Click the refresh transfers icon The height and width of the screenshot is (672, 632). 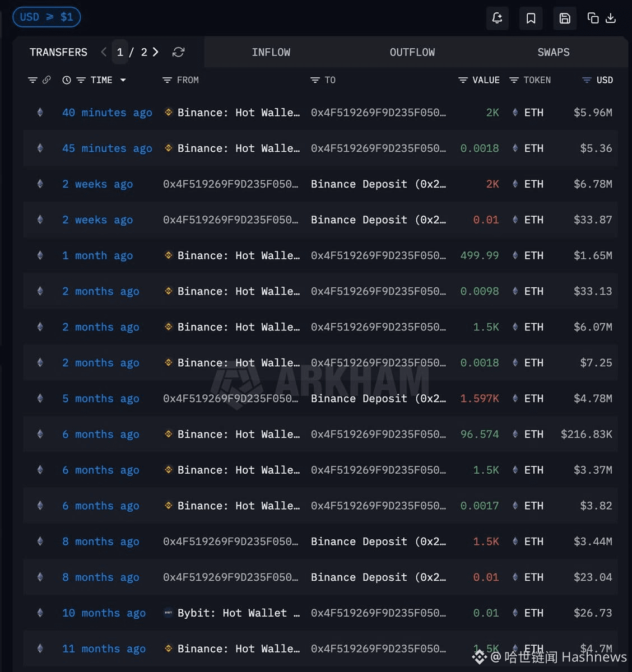178,52
